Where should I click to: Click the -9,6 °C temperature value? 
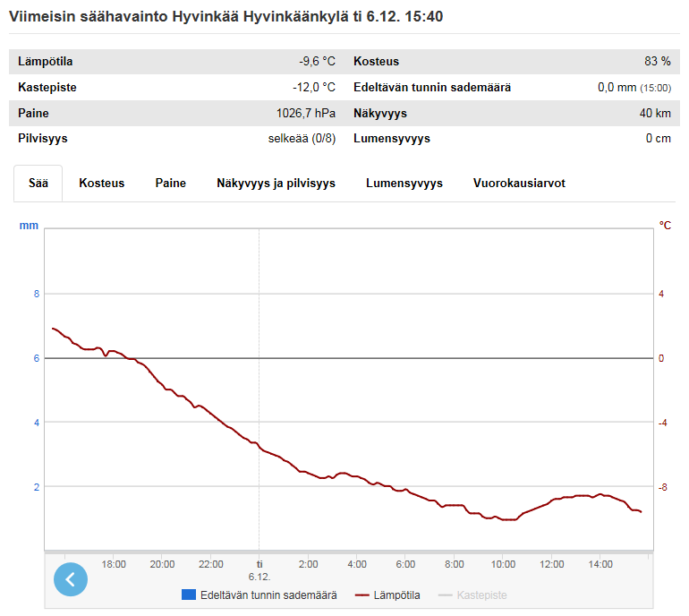pyautogui.click(x=317, y=62)
